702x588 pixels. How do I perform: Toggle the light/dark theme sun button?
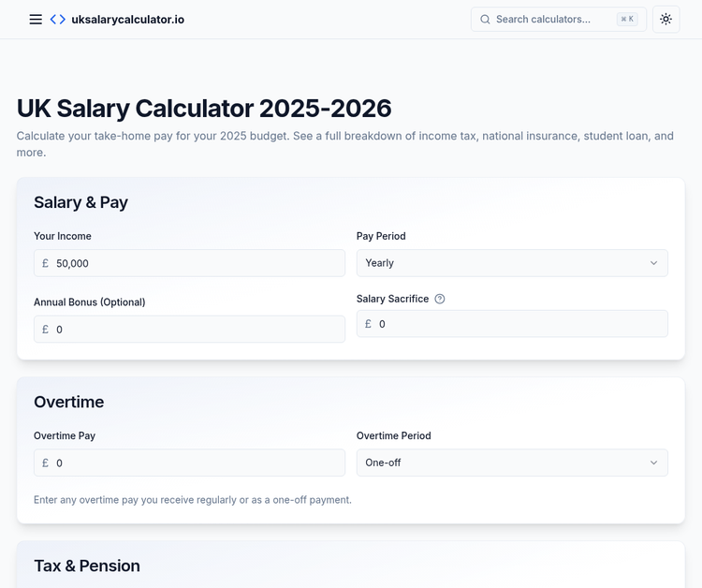[x=665, y=20]
